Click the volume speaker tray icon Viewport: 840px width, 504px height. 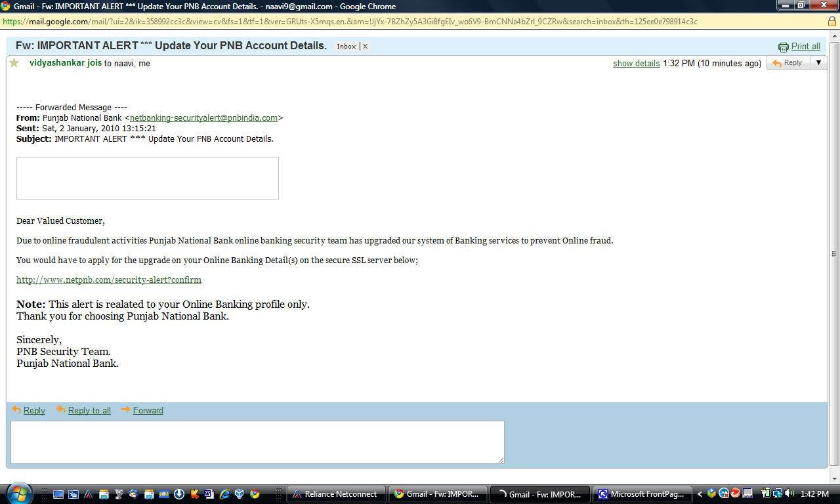(789, 493)
